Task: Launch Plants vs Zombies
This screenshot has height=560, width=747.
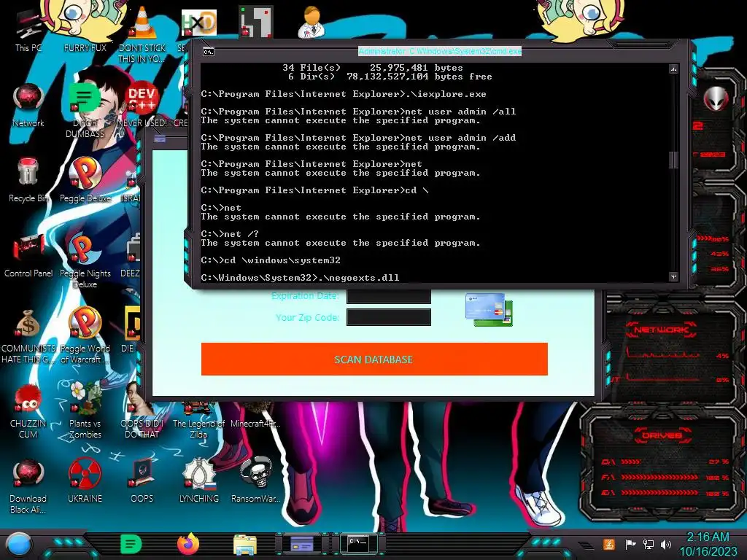Action: 85,411
